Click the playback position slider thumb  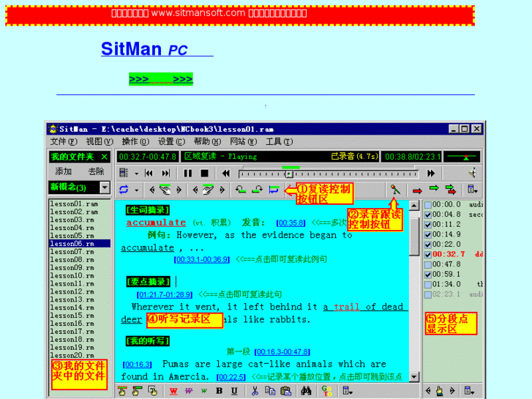(289, 174)
